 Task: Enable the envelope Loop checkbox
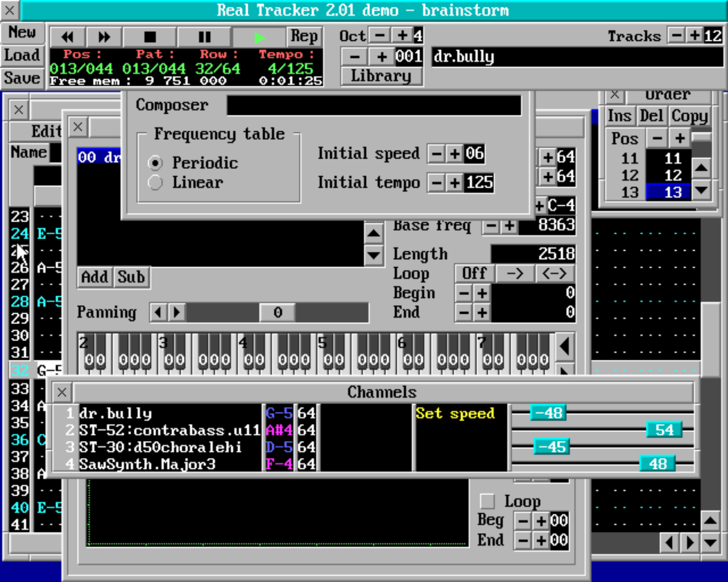coord(487,501)
